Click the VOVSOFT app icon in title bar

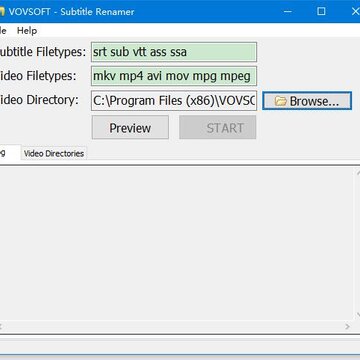2,12
